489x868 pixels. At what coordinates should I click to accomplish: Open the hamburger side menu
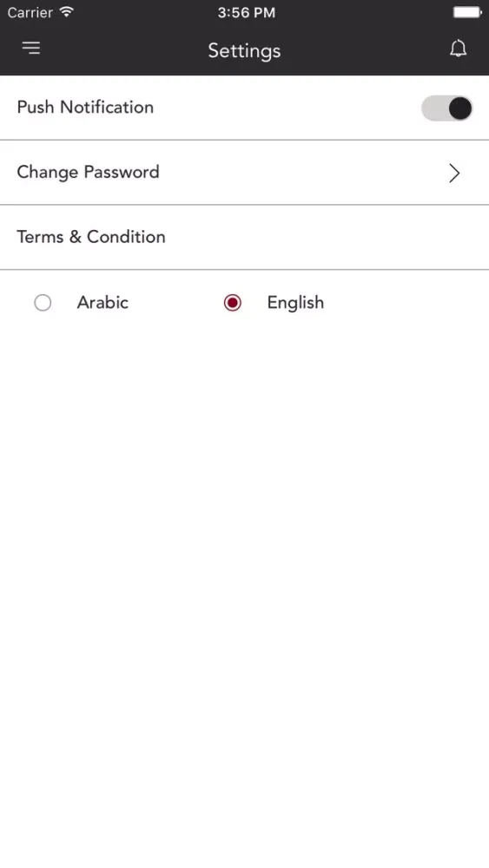(31, 48)
